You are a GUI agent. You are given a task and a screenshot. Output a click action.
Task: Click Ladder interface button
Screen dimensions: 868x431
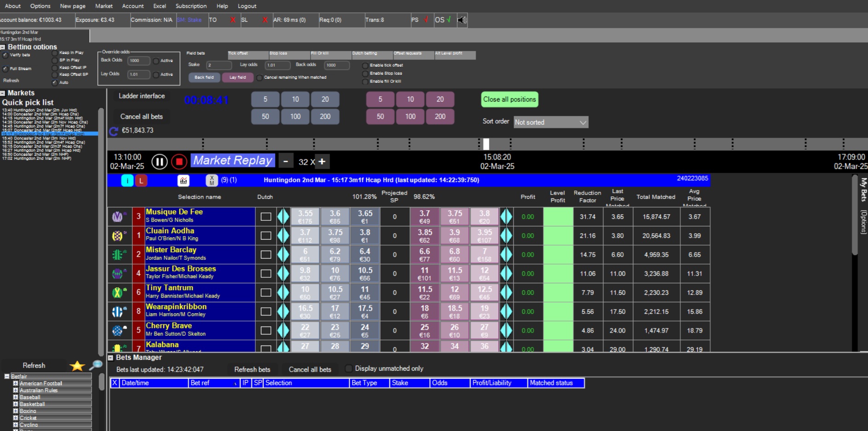(x=142, y=96)
